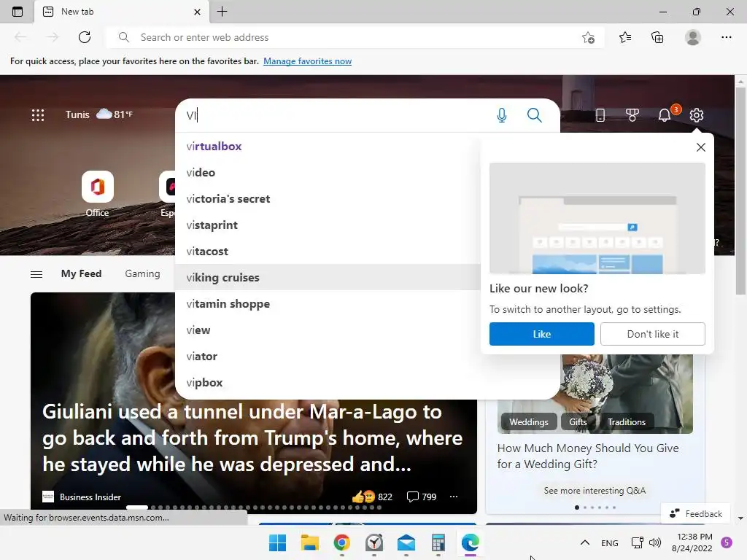Open the tab actions menu icon
747x560 pixels.
click(x=18, y=12)
